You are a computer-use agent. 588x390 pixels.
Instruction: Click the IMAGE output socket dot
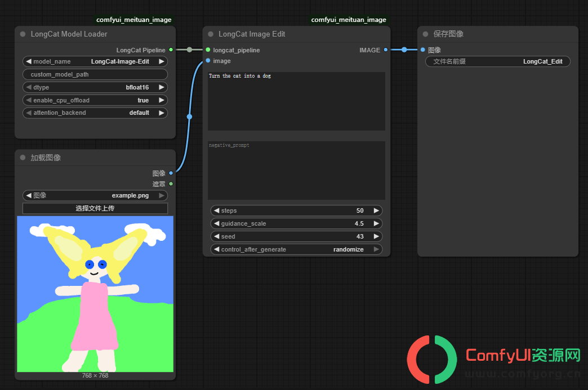385,50
